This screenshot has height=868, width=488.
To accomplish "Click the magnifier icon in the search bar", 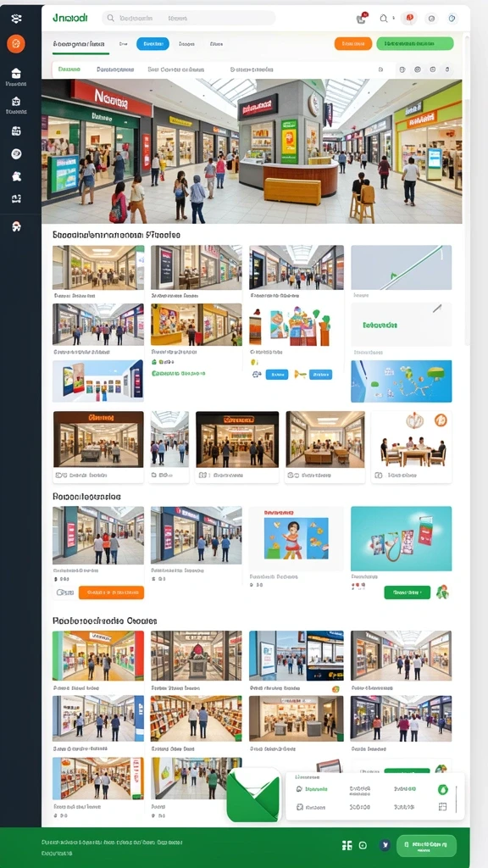I will click(x=111, y=19).
